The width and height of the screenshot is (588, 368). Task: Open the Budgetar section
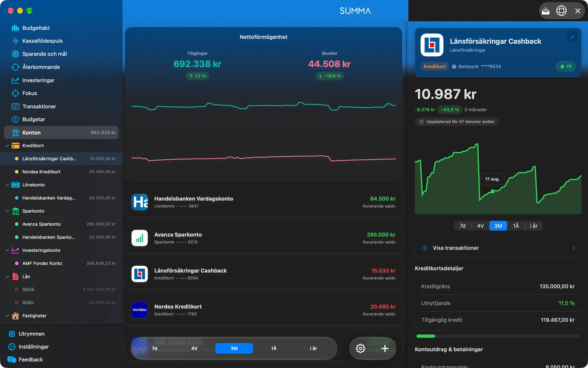click(x=28, y=119)
